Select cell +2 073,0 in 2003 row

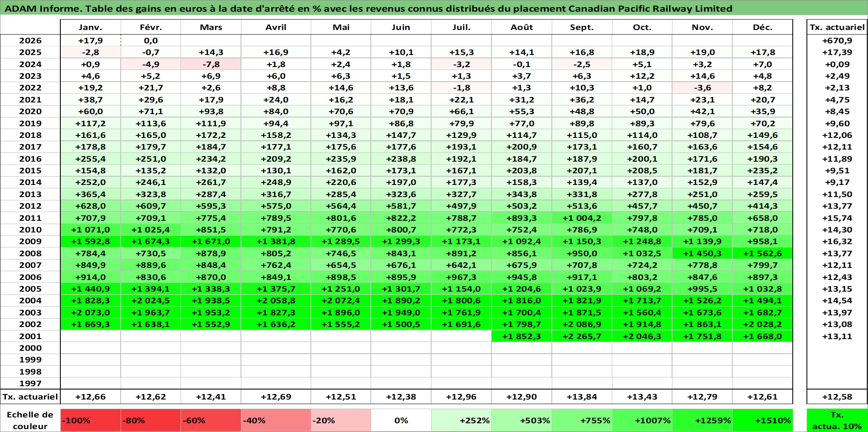click(x=91, y=312)
